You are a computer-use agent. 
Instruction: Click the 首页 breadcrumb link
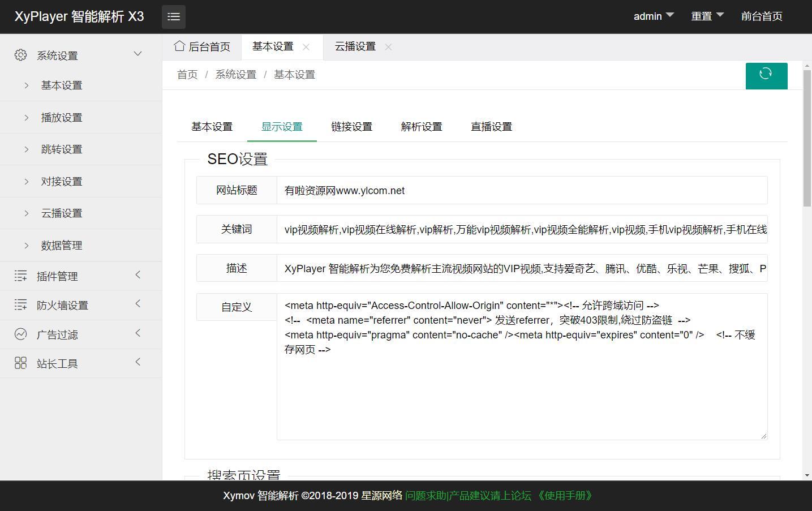pos(187,74)
